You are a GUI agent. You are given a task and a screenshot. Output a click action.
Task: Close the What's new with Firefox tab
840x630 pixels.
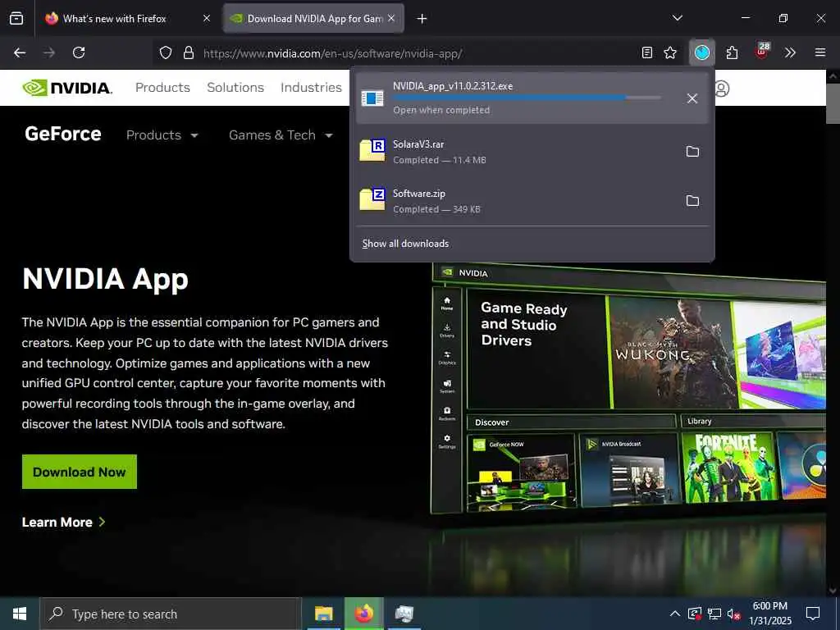coord(207,19)
